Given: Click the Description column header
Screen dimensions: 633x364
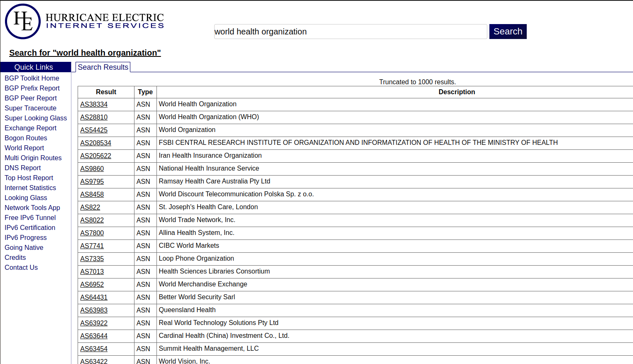Looking at the screenshot, I should point(457,92).
